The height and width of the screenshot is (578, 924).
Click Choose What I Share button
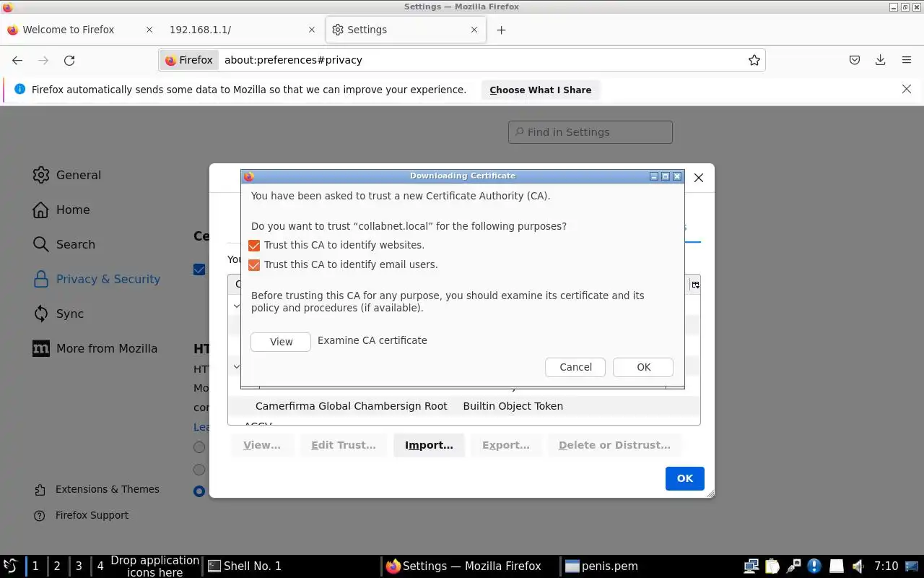tap(540, 90)
